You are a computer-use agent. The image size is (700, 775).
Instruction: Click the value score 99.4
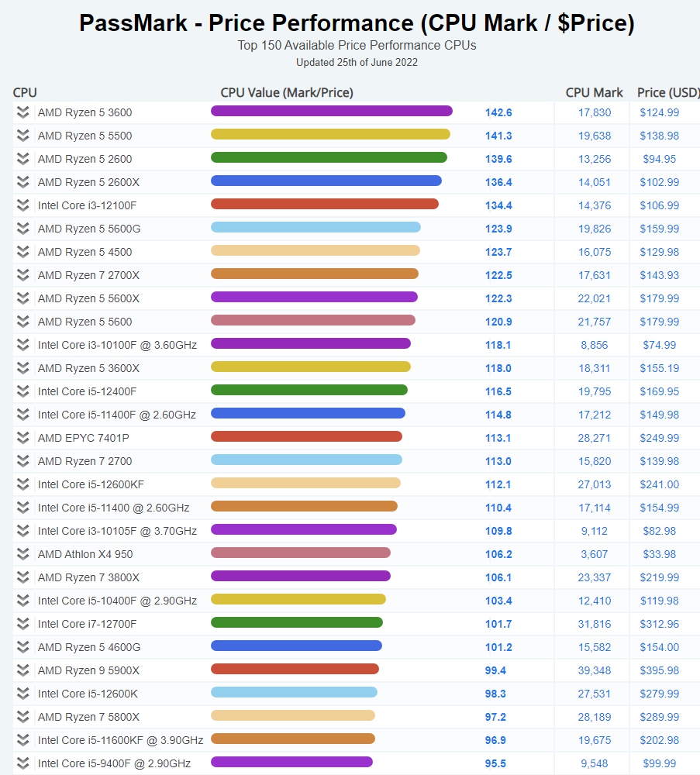[x=495, y=670]
